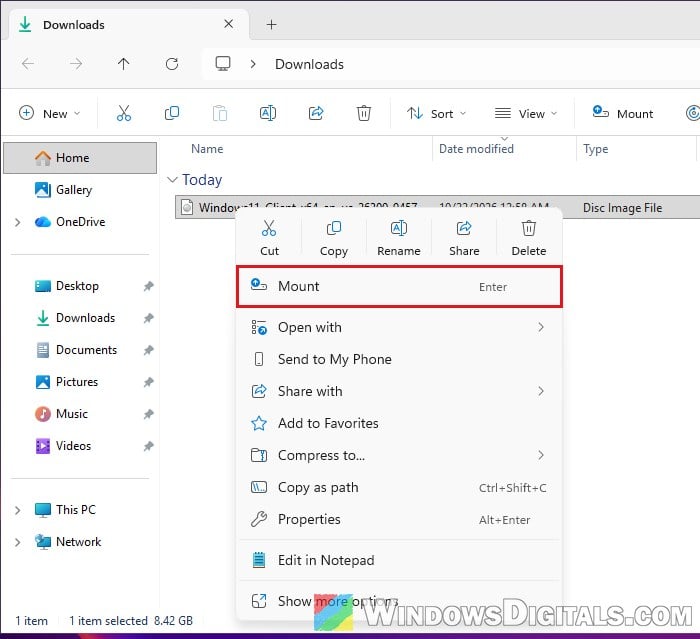Viewport: 700px width, 639px height.
Task: Open Downloads in Quick access
Action: tap(80, 318)
